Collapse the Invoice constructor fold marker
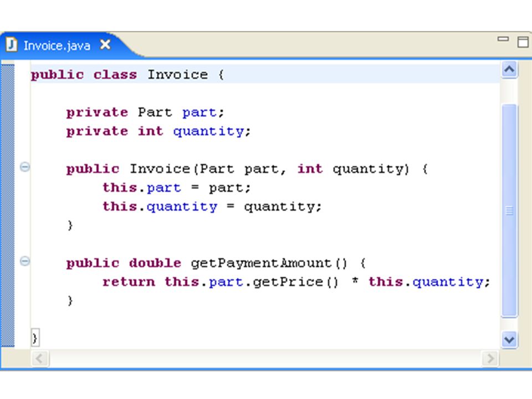 coord(25,167)
